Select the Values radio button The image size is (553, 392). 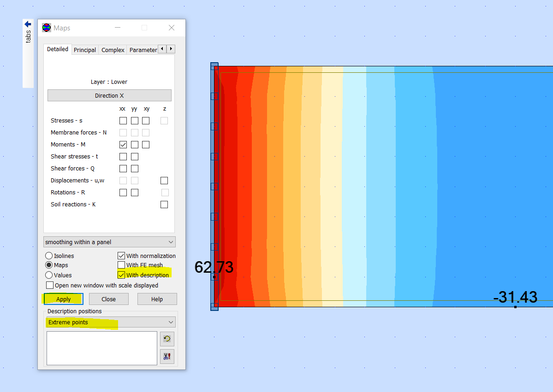(x=49, y=275)
